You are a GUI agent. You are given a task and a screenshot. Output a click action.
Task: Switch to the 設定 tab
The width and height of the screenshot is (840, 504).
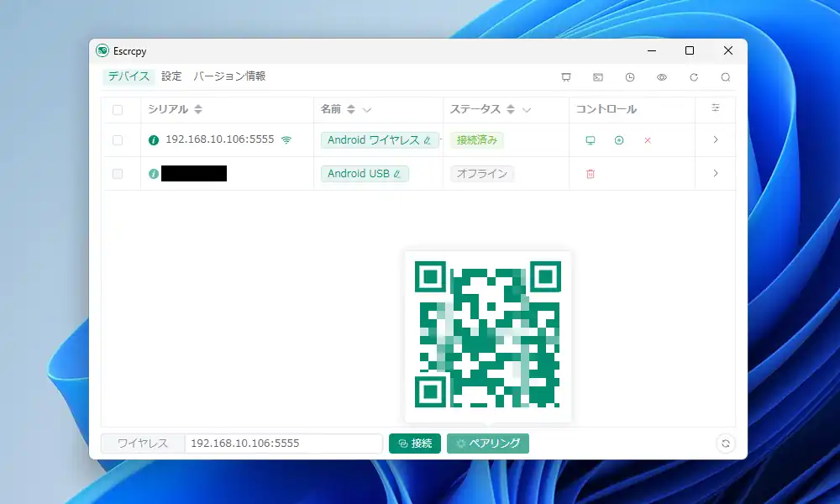[x=171, y=76]
